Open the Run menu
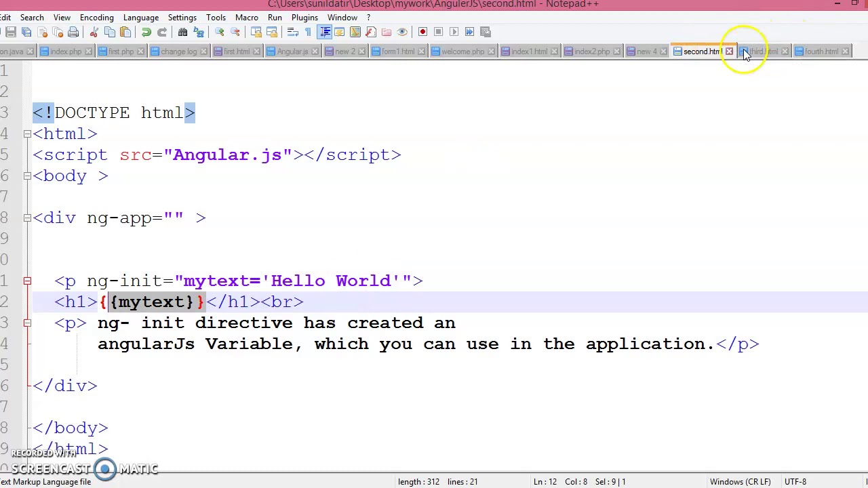 coord(275,18)
